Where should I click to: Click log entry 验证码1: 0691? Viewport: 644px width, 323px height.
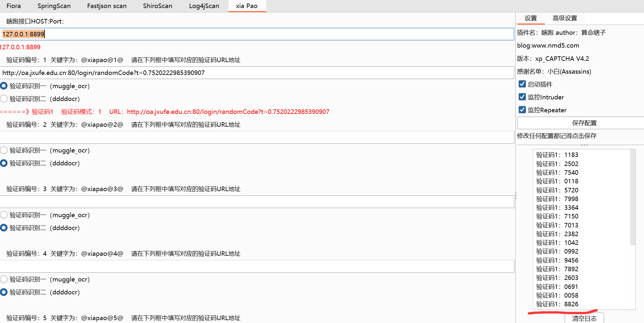(x=557, y=287)
